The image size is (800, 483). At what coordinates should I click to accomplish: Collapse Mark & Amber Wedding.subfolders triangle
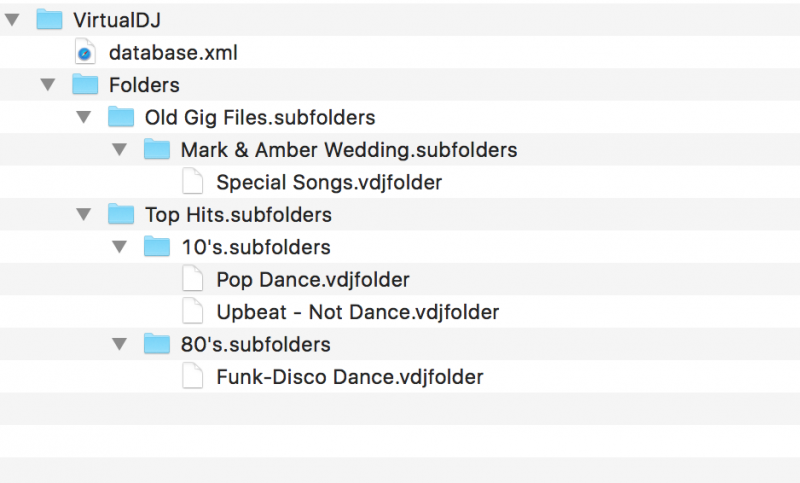click(x=119, y=149)
